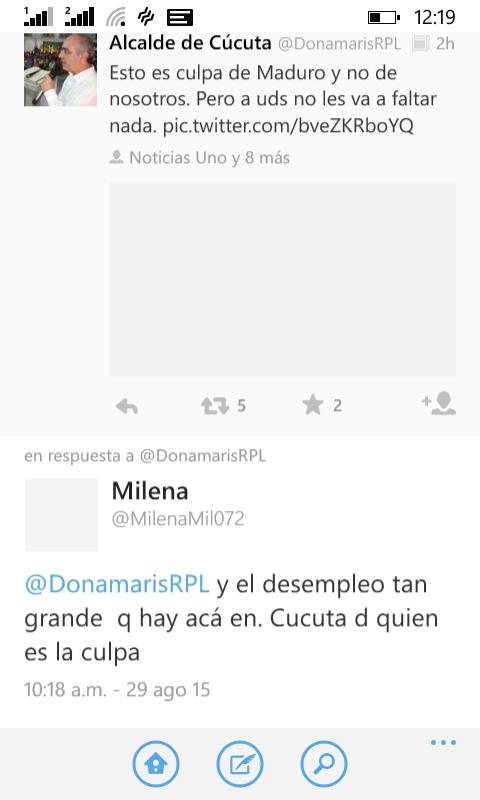
Task: Tap the Milena display name
Action: coord(150,491)
